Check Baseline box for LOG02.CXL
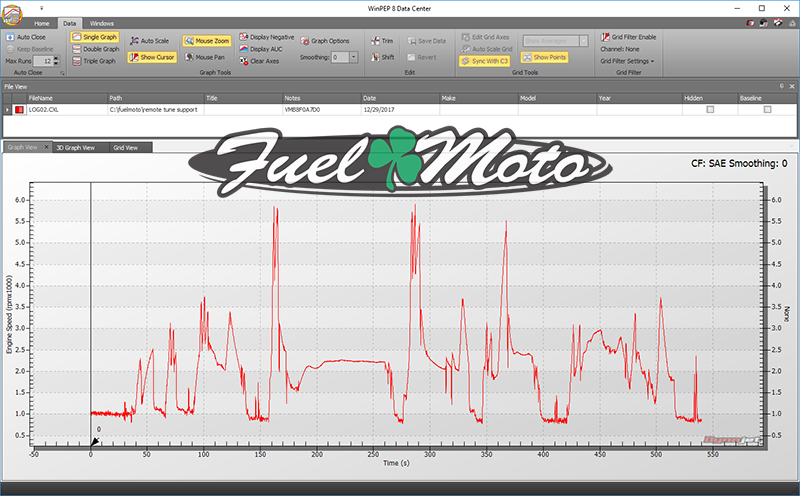 767,109
